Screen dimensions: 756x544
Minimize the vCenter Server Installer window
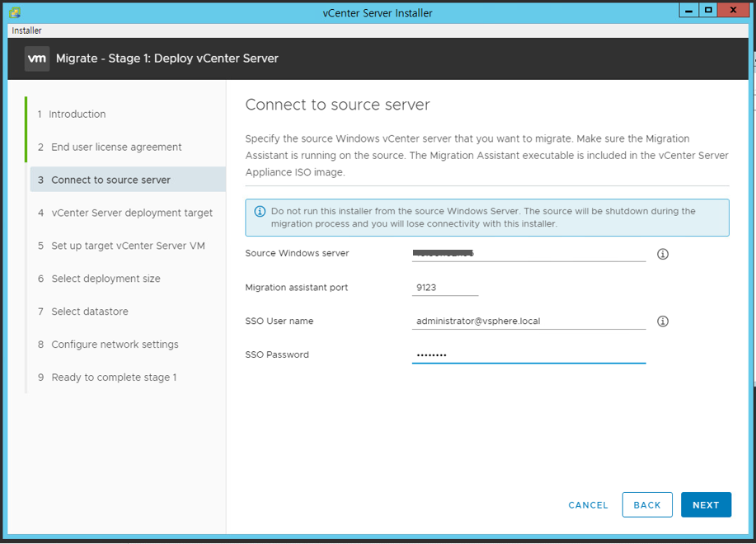coord(689,10)
